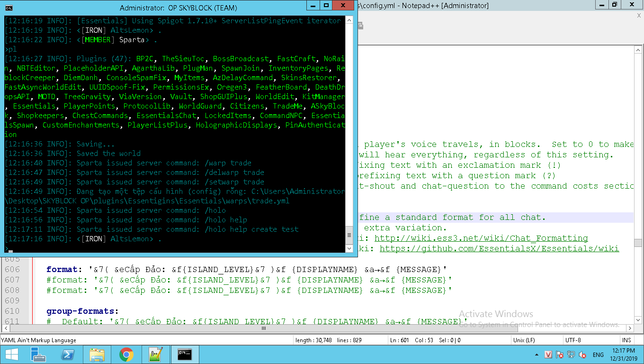
Task: Open File Explorer from the taskbar
Action: pyautogui.click(x=97, y=355)
